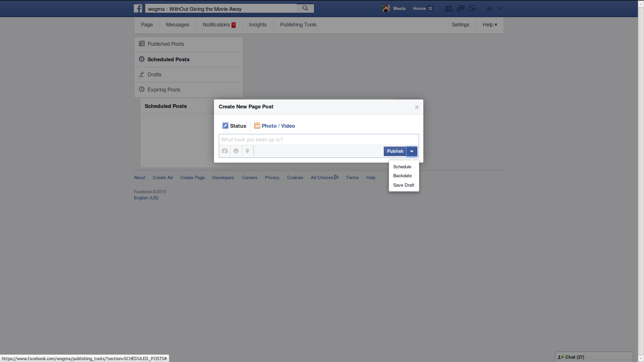
Task: Choose Backdate from the publish menu
Action: (x=402, y=176)
